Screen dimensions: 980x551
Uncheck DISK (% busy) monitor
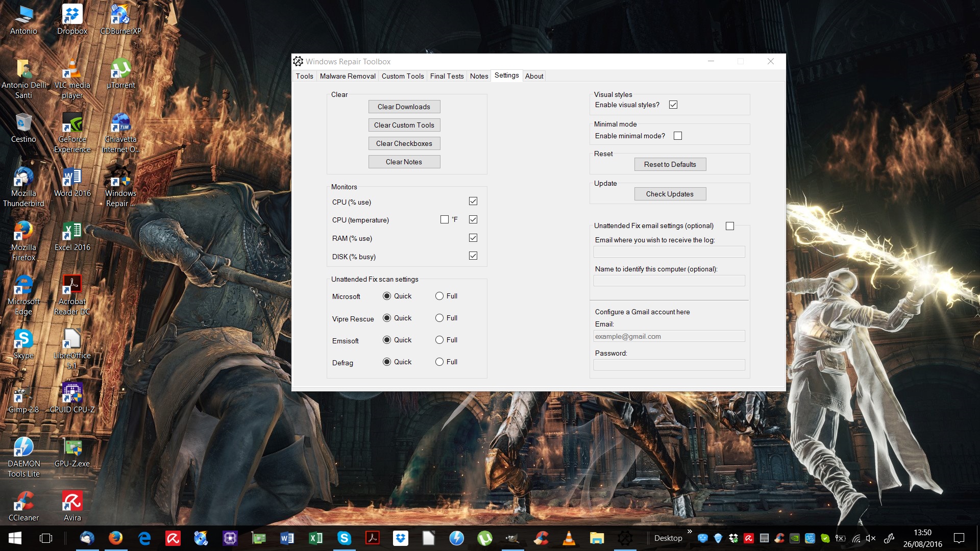click(473, 256)
